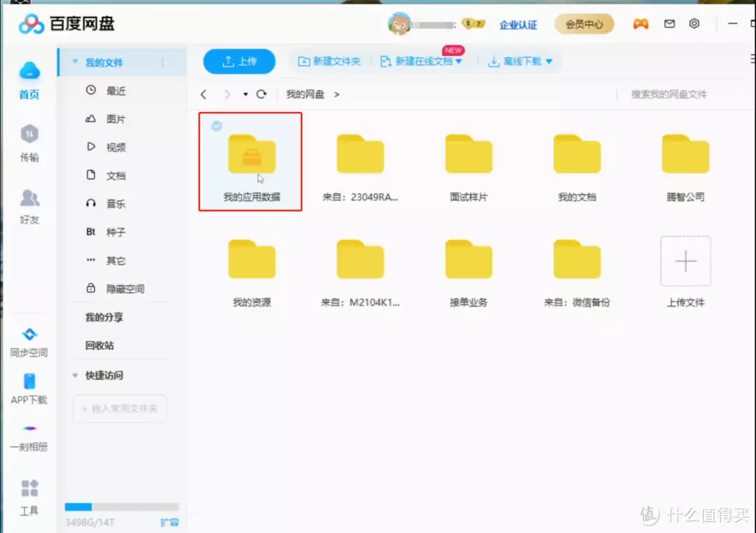Open the 腾智公司 folder
Image resolution: width=756 pixels, height=533 pixels.
pos(685,167)
